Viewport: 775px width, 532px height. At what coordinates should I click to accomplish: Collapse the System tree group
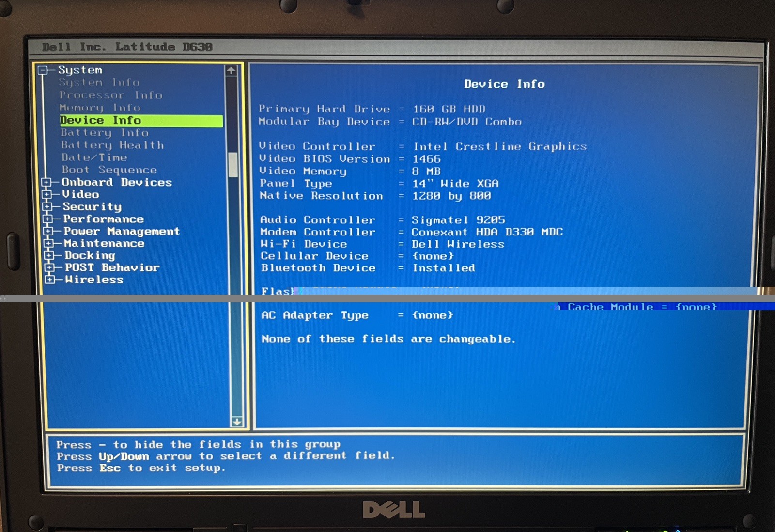[x=43, y=70]
